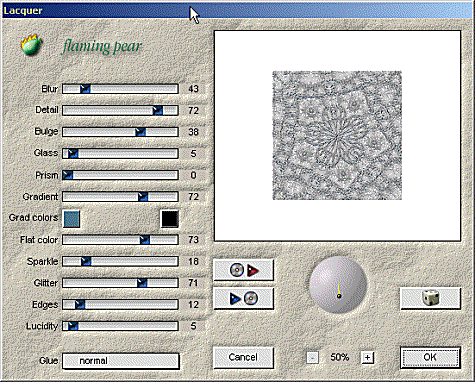Click the Gradient slider handle

click(143, 197)
